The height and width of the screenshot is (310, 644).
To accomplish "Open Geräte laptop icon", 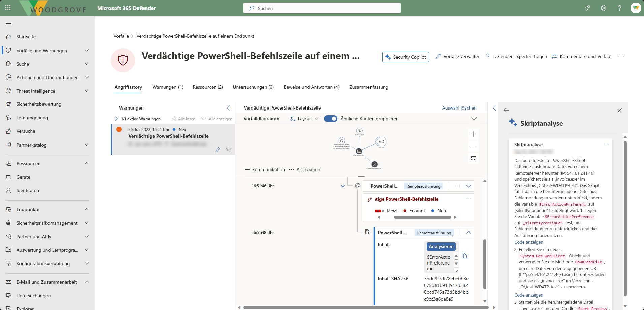I will pos(9,177).
